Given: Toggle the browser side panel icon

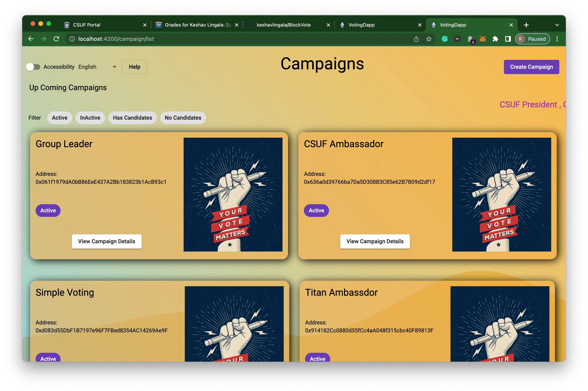Looking at the screenshot, I should click(x=508, y=39).
